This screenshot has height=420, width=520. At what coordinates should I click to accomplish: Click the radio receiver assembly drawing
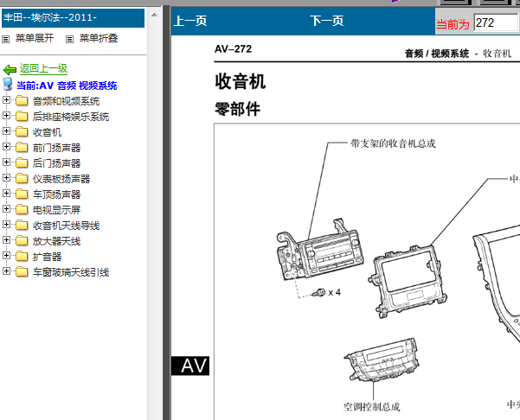pyautogui.click(x=320, y=250)
